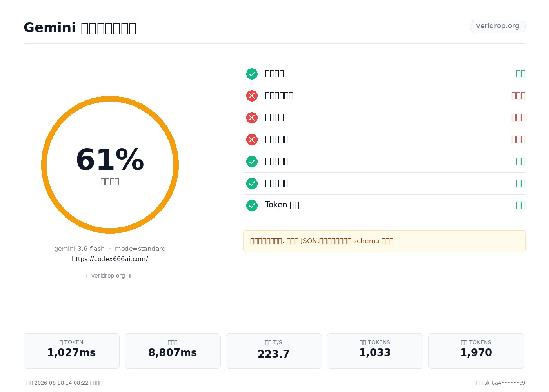Screen dimensions: 549x392
Task: Click the green check icon in fifth checklist row
Action: pos(252,162)
